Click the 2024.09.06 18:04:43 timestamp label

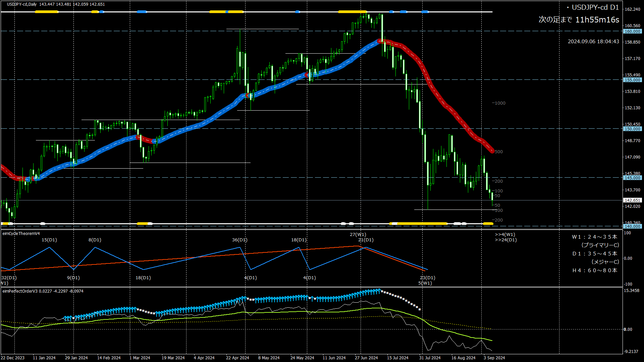tap(593, 42)
